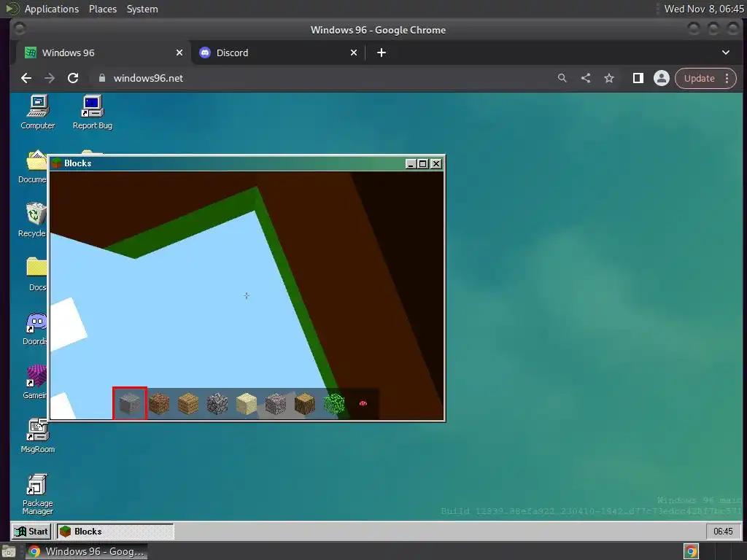The width and height of the screenshot is (747, 560).
Task: Click the Chrome tray icon in bottom panel
Action: click(x=691, y=551)
